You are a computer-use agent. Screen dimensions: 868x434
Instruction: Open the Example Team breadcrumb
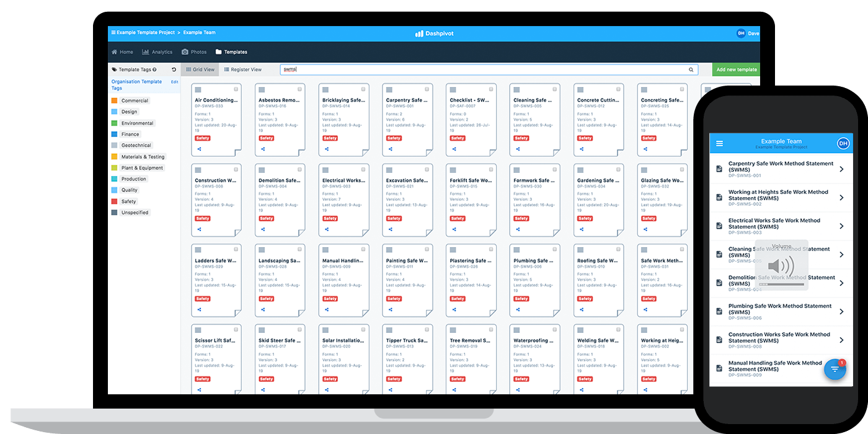[x=199, y=32]
